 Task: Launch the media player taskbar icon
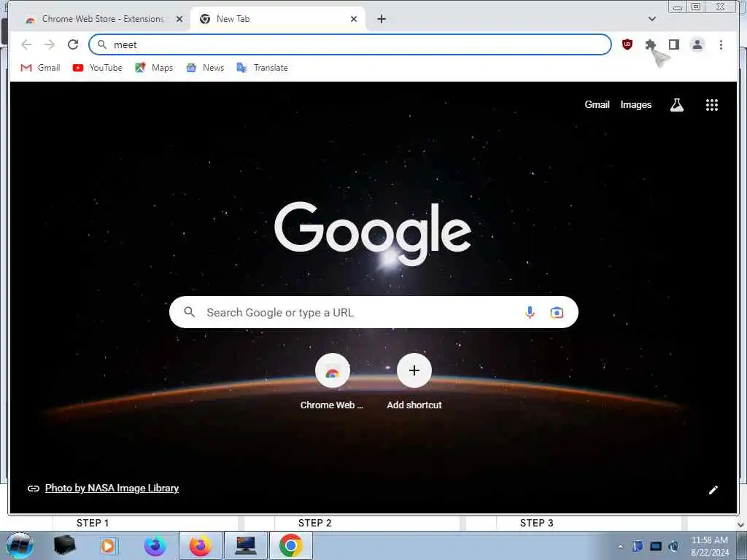point(109,545)
